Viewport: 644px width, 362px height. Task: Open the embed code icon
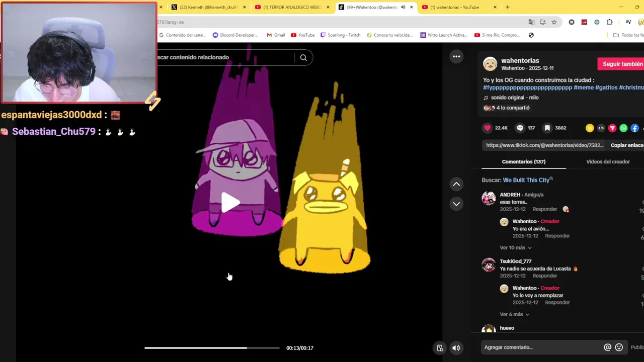pos(601,128)
